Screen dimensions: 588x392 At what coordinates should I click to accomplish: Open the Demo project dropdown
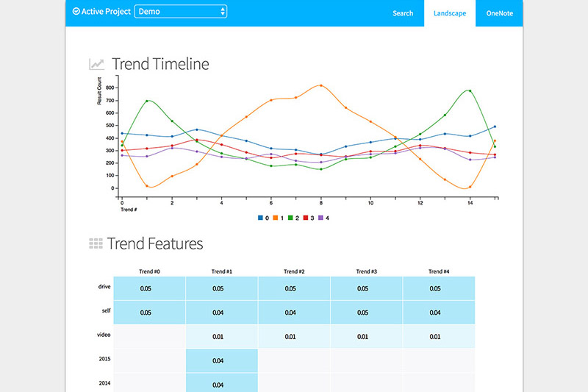181,12
